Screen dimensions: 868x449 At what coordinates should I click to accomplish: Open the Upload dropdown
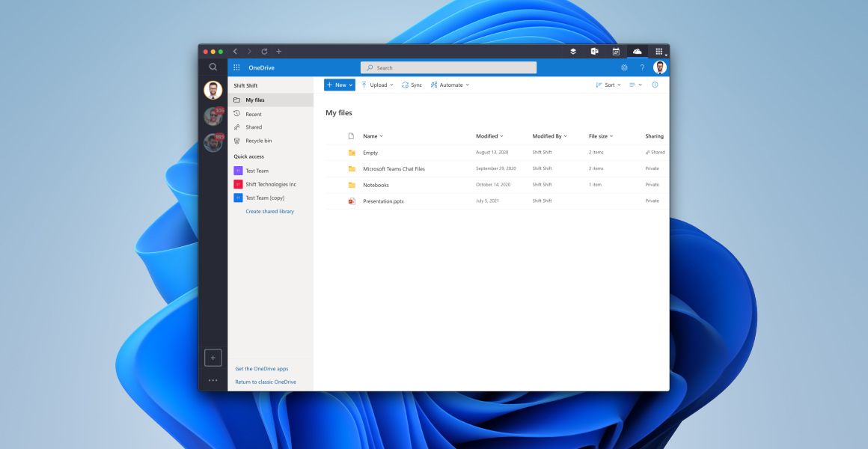[x=377, y=85]
